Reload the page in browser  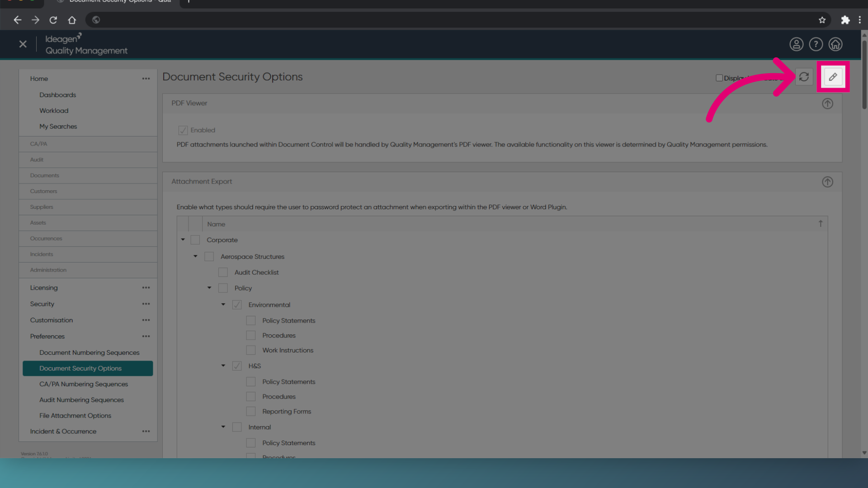(x=53, y=20)
